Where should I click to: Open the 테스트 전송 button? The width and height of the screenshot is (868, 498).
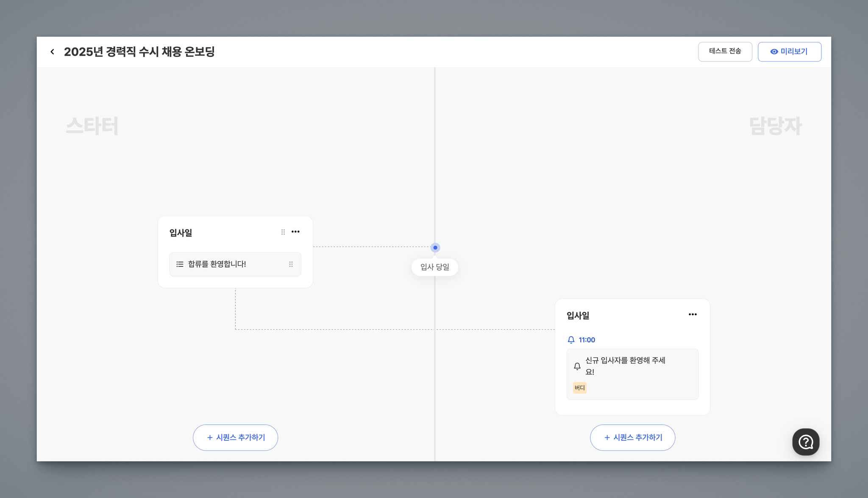[x=725, y=51]
